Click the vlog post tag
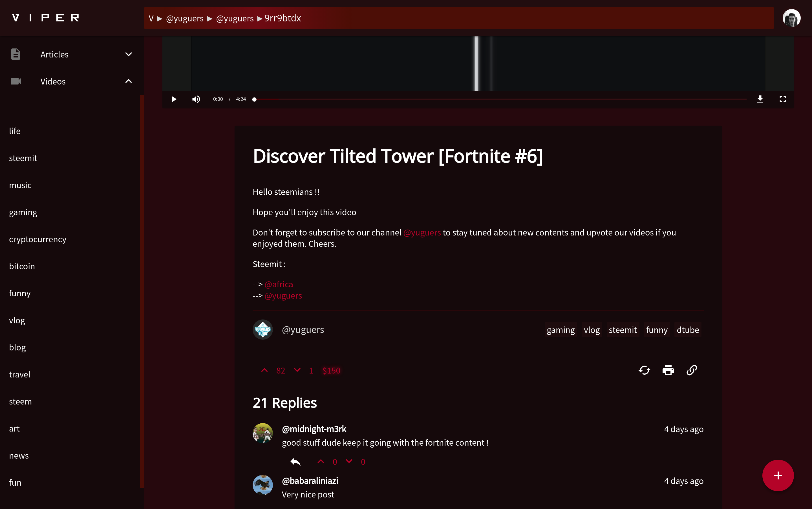The height and width of the screenshot is (509, 812). [x=592, y=330]
